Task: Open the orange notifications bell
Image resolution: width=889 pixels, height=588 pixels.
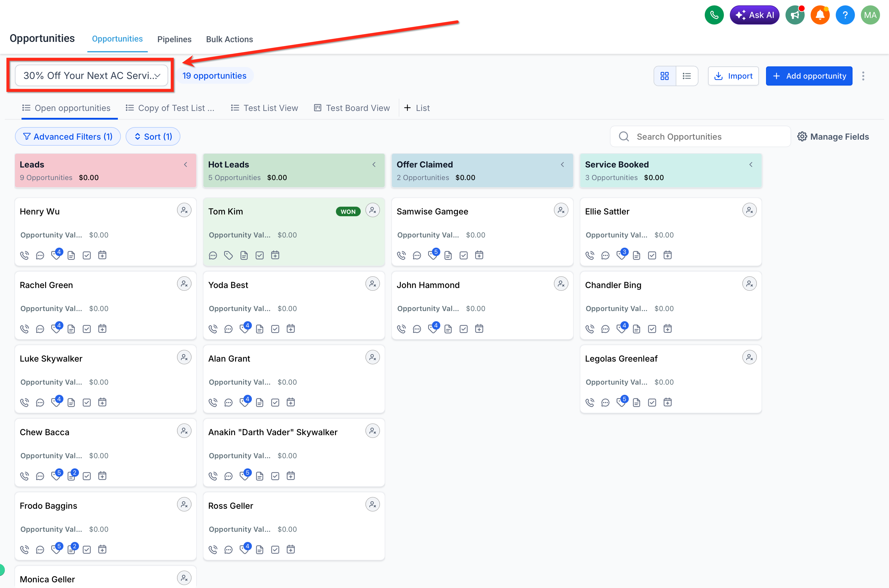Action: pos(820,15)
